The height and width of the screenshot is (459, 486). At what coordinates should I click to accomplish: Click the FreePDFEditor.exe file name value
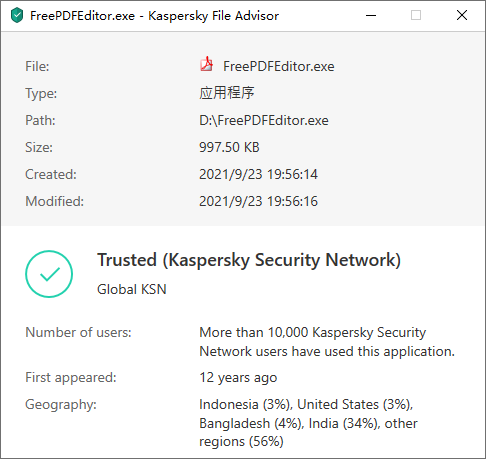[x=279, y=66]
